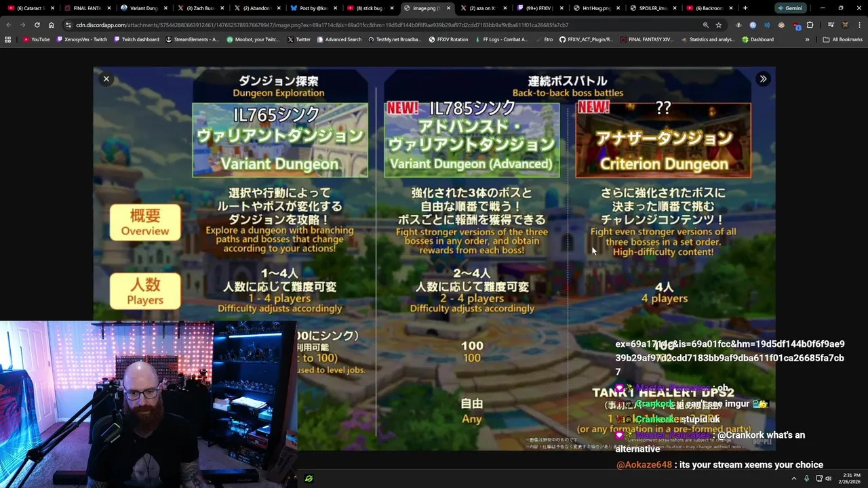Open Gemini button in title bar

click(x=790, y=8)
